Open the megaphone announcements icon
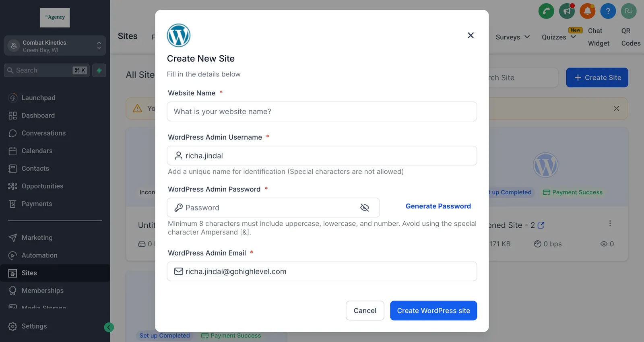 tap(567, 11)
